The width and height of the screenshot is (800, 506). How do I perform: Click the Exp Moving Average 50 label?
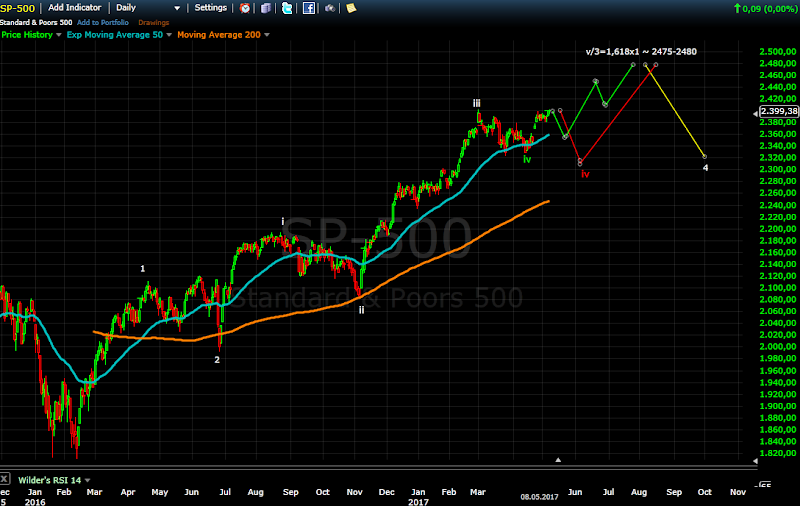[x=114, y=35]
